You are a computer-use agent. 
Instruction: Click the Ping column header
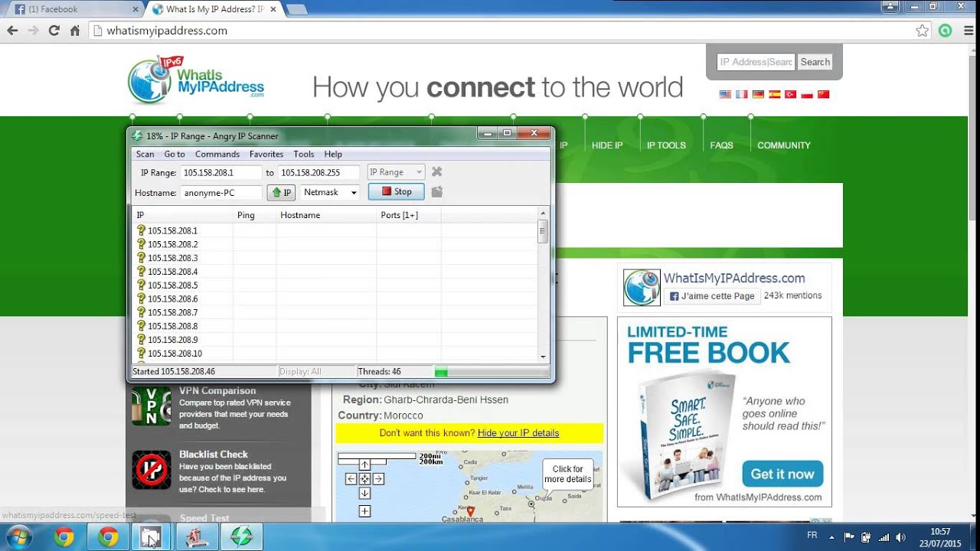point(254,215)
